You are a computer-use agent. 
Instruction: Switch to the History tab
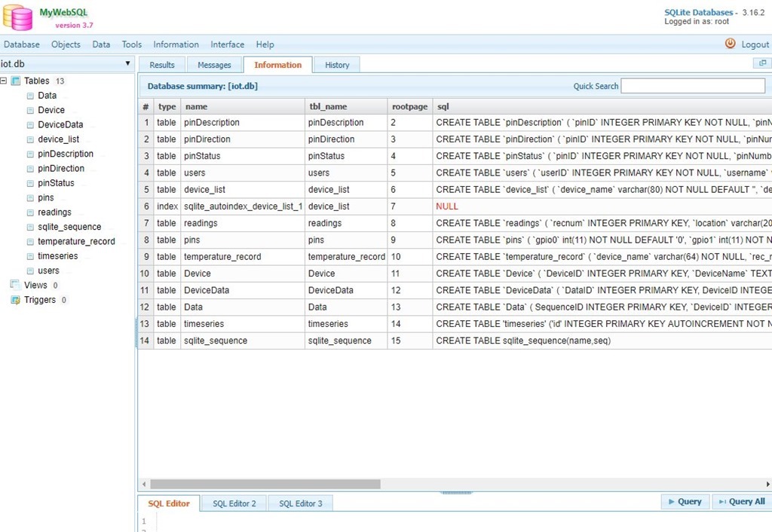pyautogui.click(x=337, y=65)
